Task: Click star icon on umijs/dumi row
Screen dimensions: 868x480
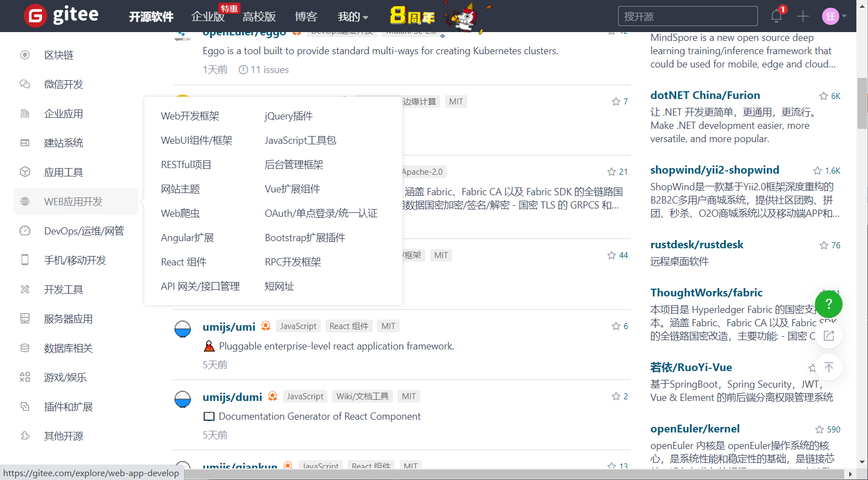Action: [x=616, y=396]
